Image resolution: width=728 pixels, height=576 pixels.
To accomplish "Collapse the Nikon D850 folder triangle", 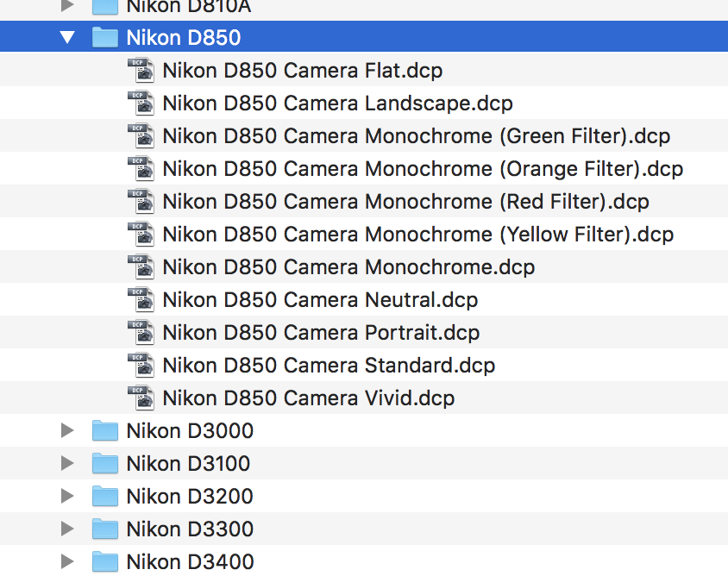I will pos(68,37).
